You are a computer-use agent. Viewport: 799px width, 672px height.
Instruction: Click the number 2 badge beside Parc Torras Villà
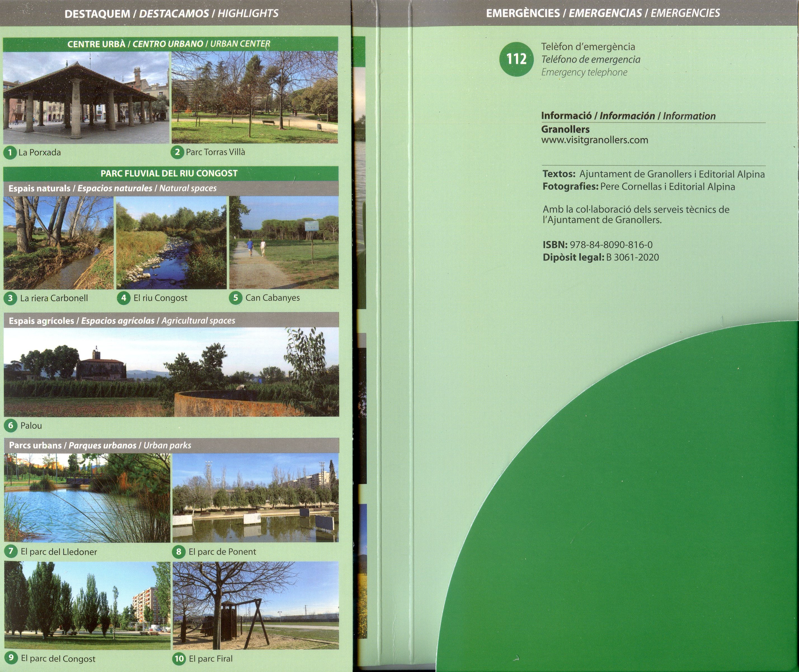click(177, 152)
